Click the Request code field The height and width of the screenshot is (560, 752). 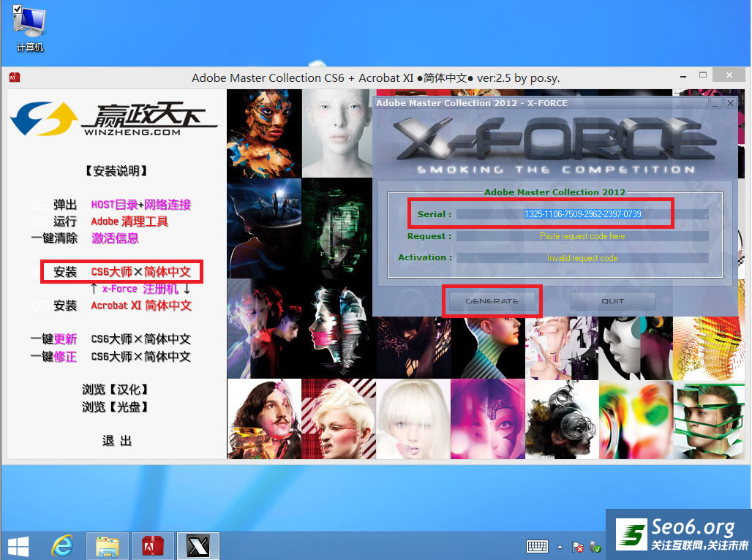[x=582, y=236]
